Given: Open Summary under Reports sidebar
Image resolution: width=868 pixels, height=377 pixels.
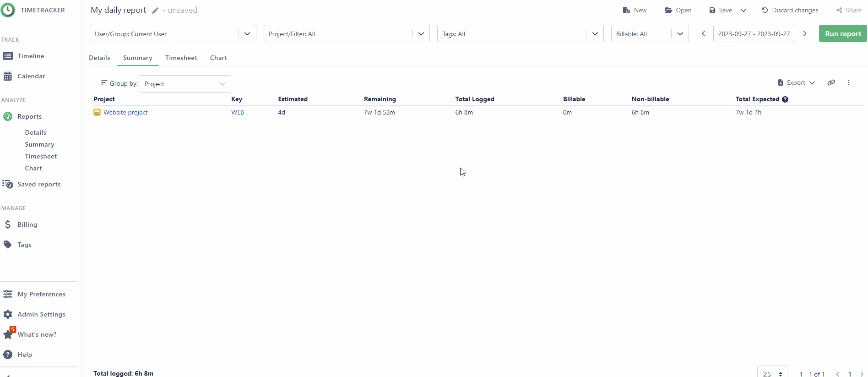Looking at the screenshot, I should 39,144.
